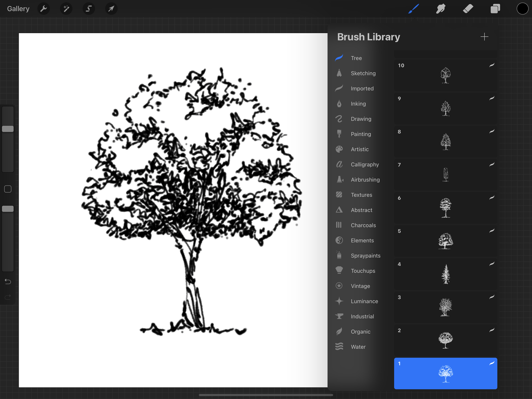Select the pine tree brush number 4
This screenshot has height=399, width=532.
click(445, 274)
